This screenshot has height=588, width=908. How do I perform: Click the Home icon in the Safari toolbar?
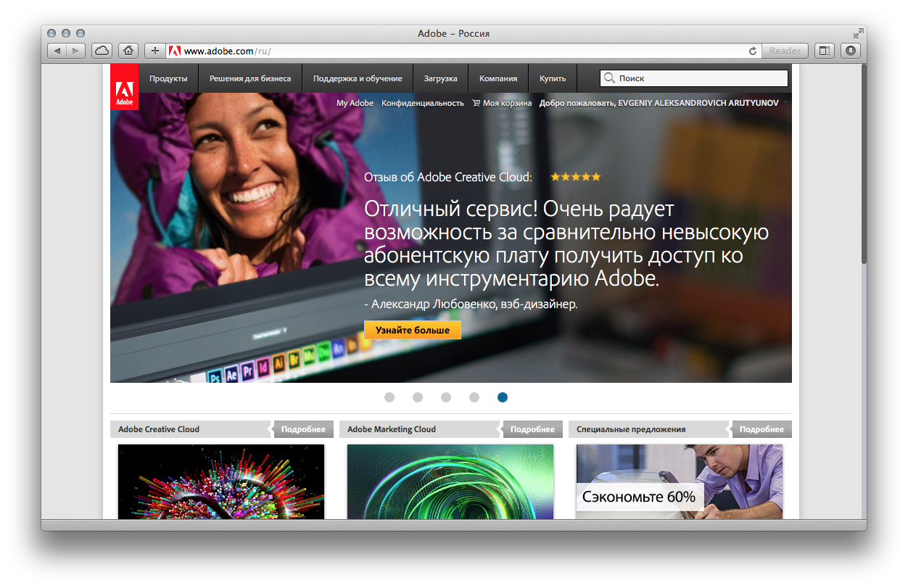coord(128,51)
